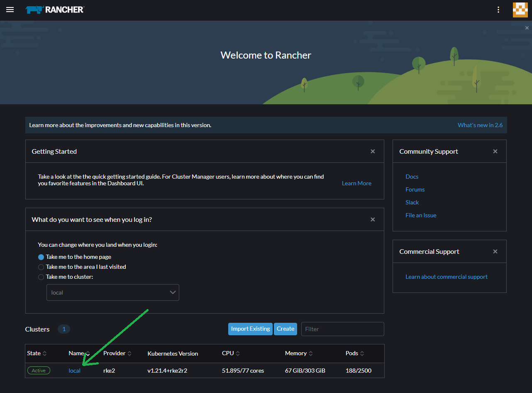
Task: Open the three-dot page actions menu
Action: coord(498,10)
